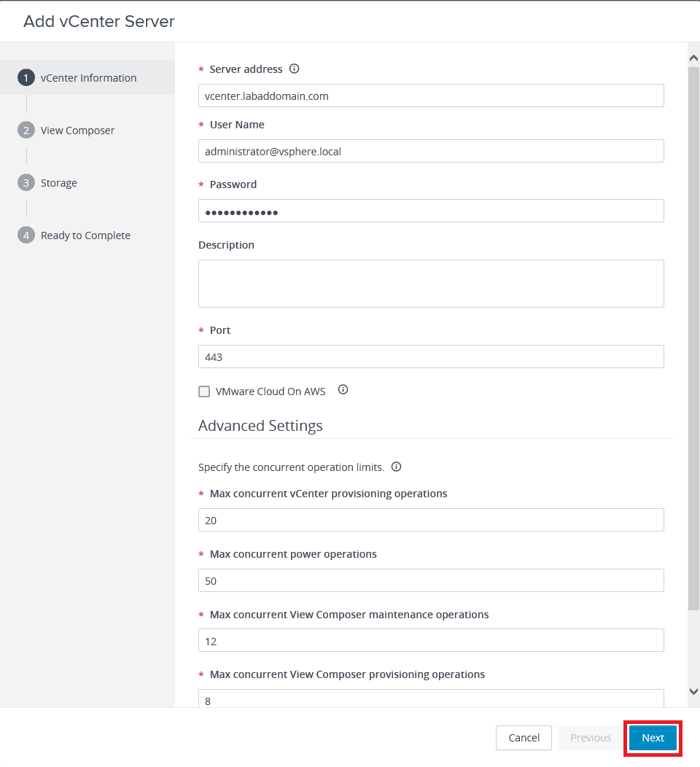
Task: Click into the Password field
Action: [x=430, y=211]
